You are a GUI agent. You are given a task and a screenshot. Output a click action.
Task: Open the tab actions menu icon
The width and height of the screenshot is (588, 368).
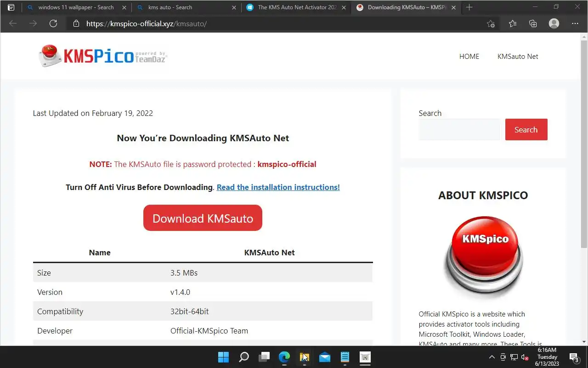[x=11, y=7]
